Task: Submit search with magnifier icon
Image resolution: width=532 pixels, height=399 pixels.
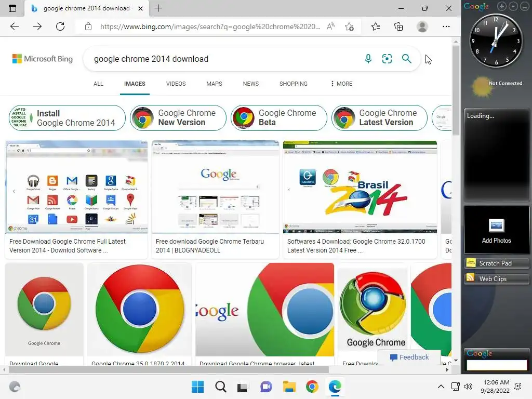Action: pyautogui.click(x=406, y=59)
